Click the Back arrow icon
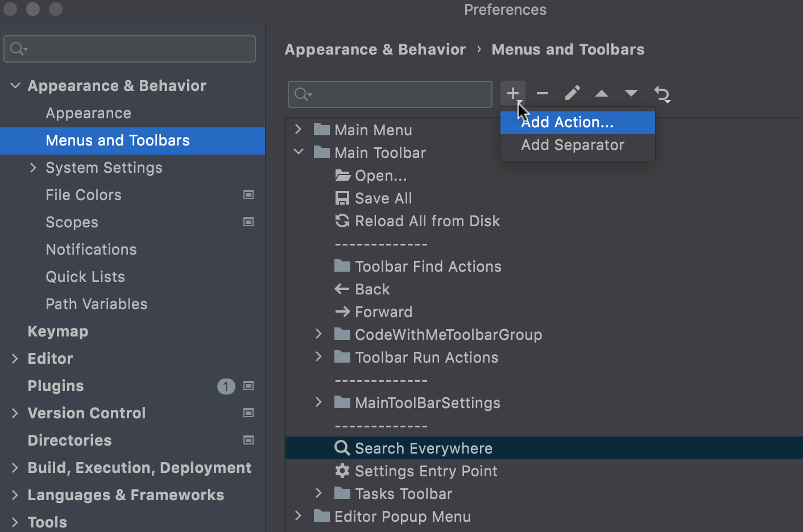803x532 pixels. (x=342, y=289)
